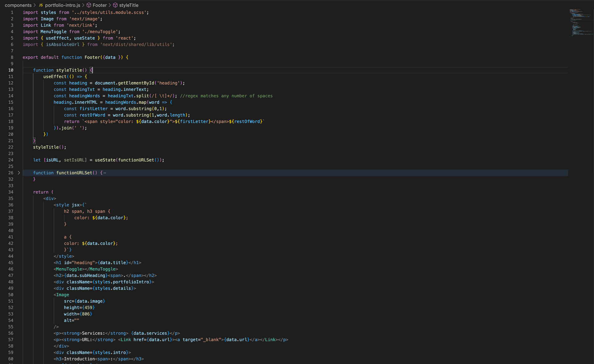
Task: Click line number 10 in the gutter
Action: click(x=11, y=70)
